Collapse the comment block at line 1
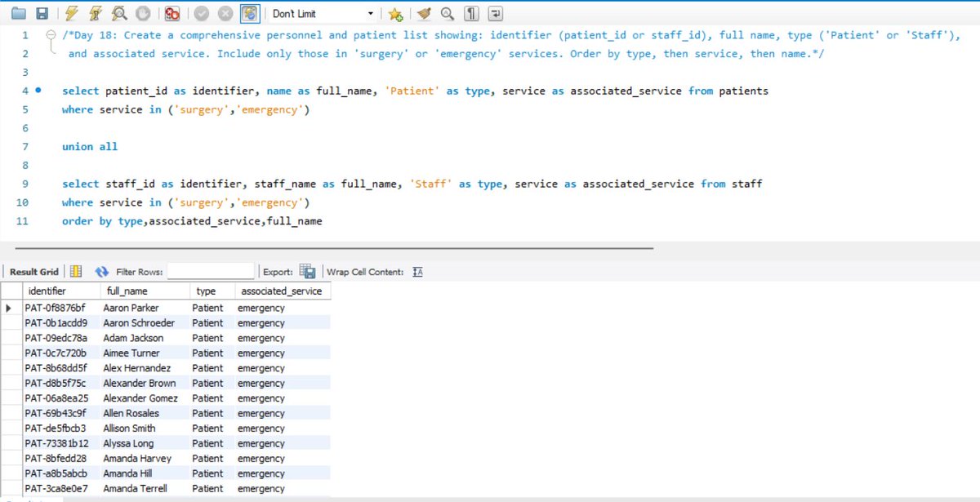980x502 pixels. tap(52, 35)
